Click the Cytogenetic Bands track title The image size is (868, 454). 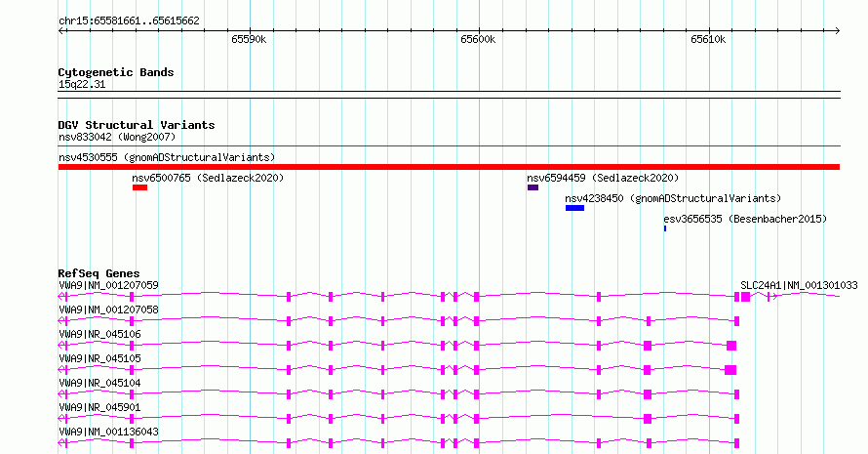click(x=116, y=72)
